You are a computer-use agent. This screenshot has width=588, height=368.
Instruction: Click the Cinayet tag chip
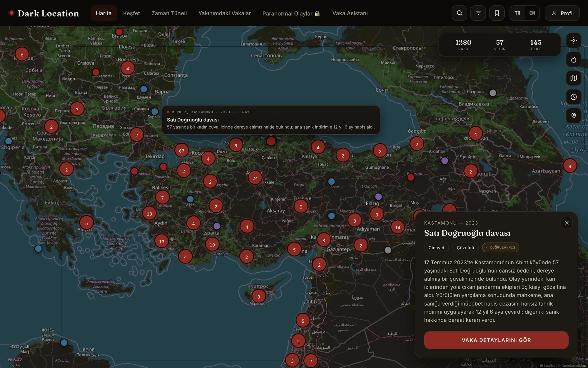pos(436,248)
